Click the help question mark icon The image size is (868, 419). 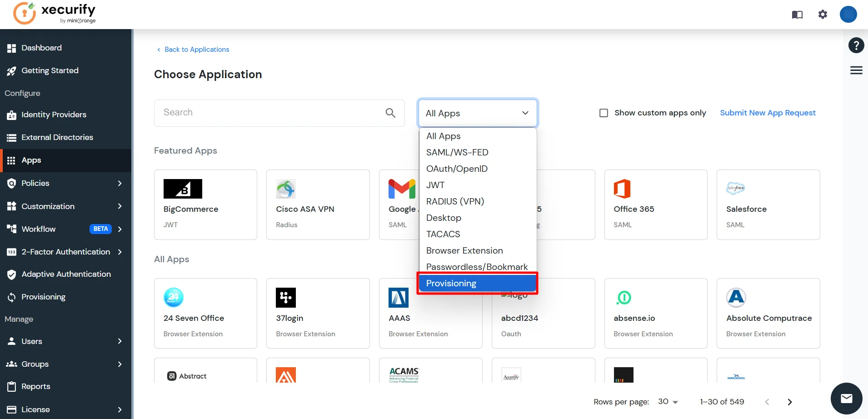coord(856,45)
